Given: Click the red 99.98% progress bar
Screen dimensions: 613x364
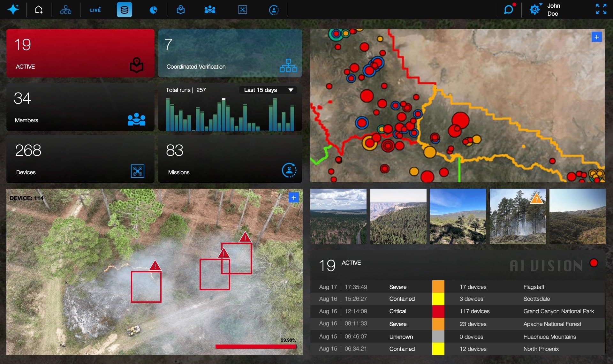Looking at the screenshot, I should point(256,346).
